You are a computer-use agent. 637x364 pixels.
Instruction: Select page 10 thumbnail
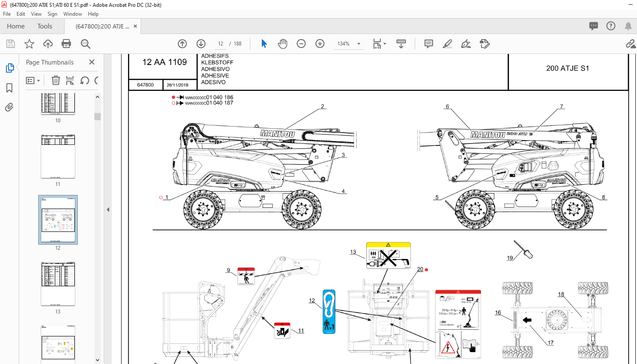click(x=58, y=104)
